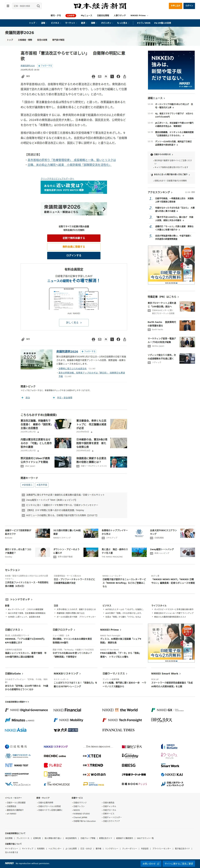Toggle the paperclip 保存 save button below the headline
This screenshot has width=200, height=868.
pos(26,76)
